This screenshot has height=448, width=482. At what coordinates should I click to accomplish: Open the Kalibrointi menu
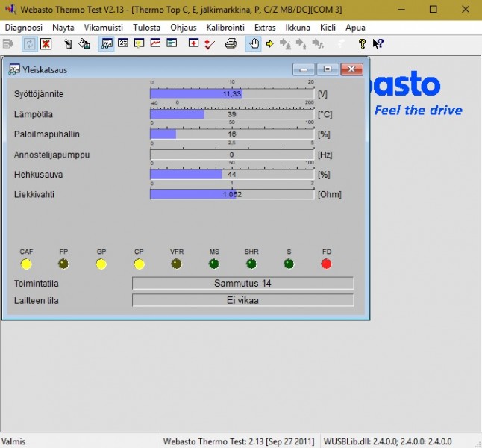pos(225,27)
